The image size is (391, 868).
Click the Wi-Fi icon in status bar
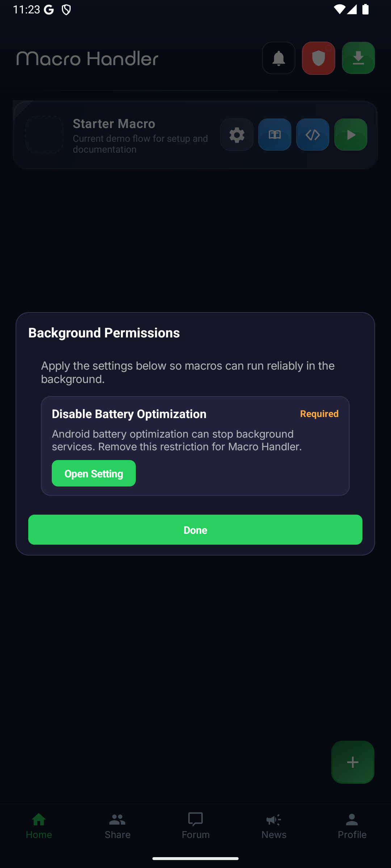pyautogui.click(x=340, y=9)
